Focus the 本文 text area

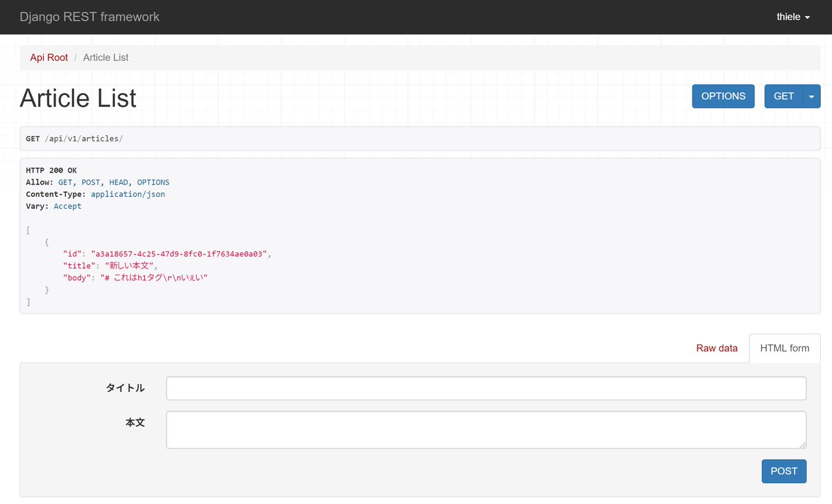coord(486,430)
